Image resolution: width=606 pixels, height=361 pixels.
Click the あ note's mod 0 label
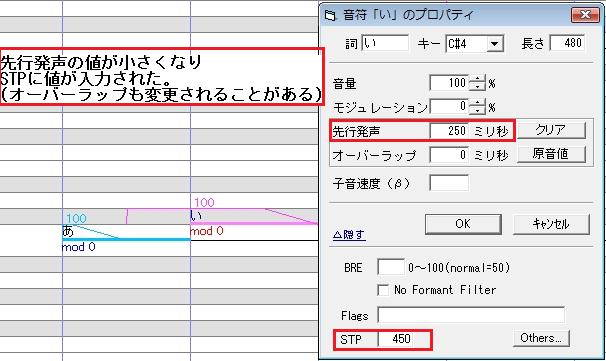(78, 247)
